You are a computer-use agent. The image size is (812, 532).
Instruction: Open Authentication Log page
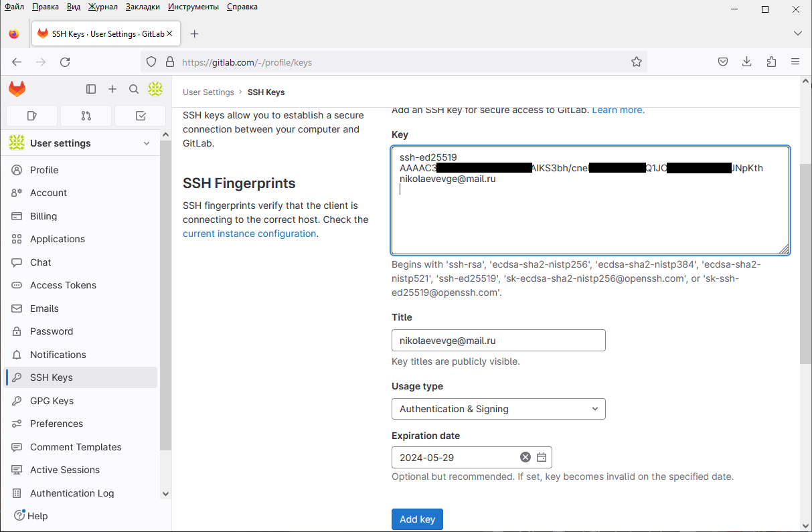coord(81,493)
